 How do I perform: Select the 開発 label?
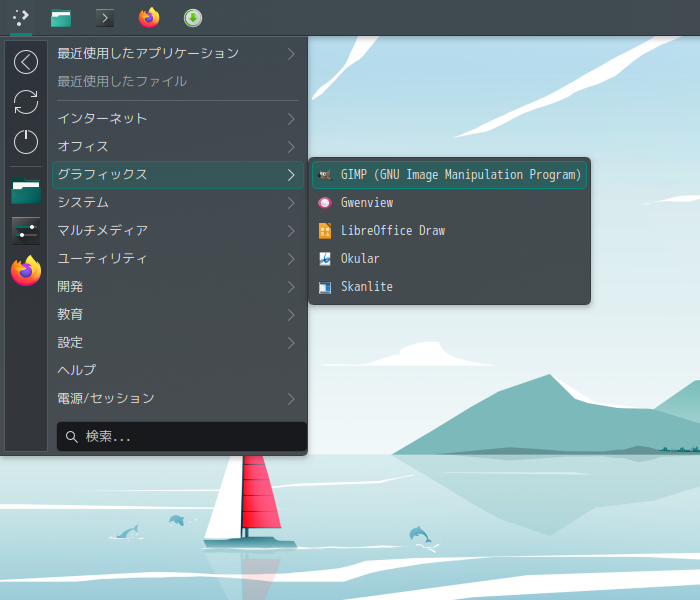[x=70, y=287]
